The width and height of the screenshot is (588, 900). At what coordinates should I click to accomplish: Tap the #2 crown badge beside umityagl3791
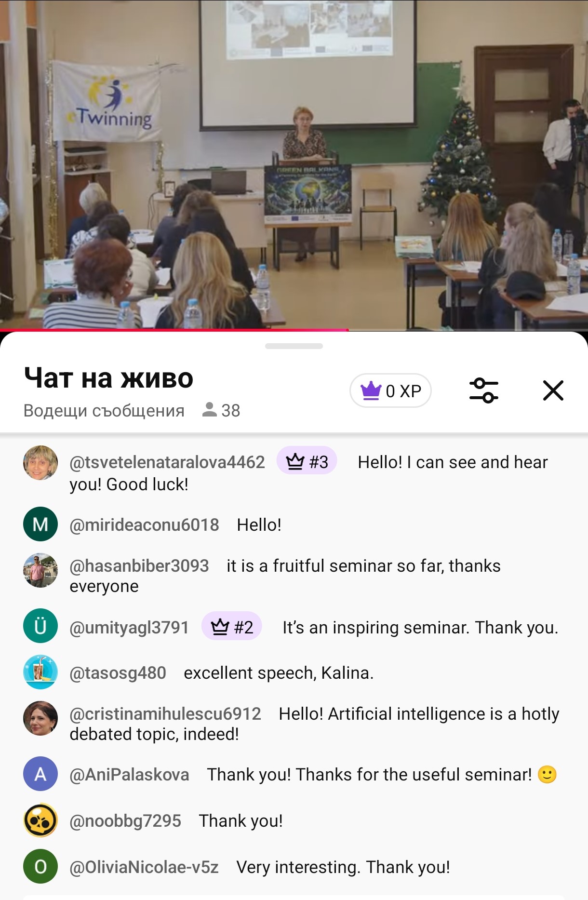pos(232,627)
